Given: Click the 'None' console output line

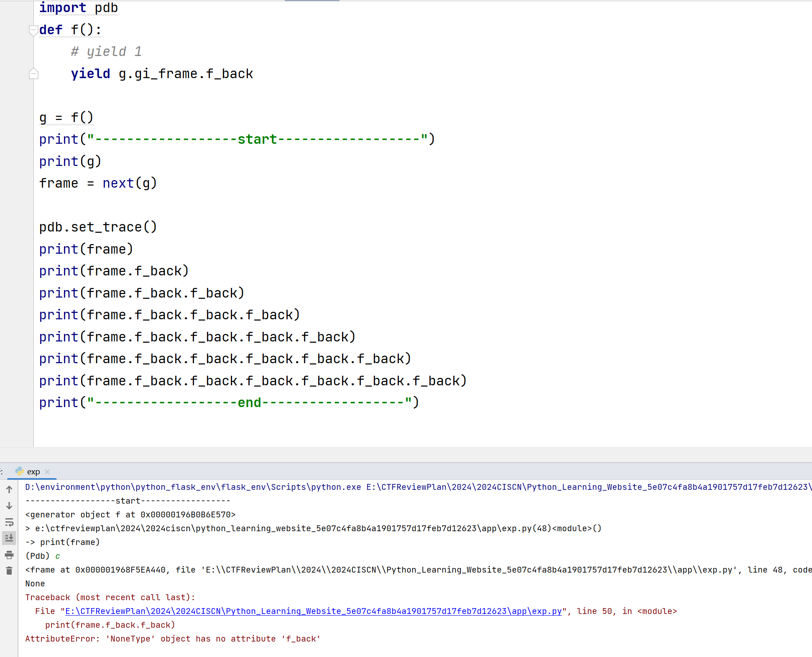Looking at the screenshot, I should [x=35, y=583].
